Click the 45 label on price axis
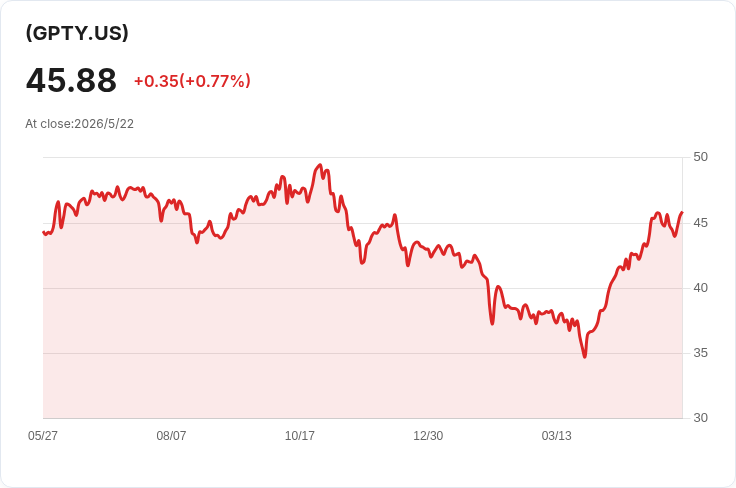 [x=700, y=223]
